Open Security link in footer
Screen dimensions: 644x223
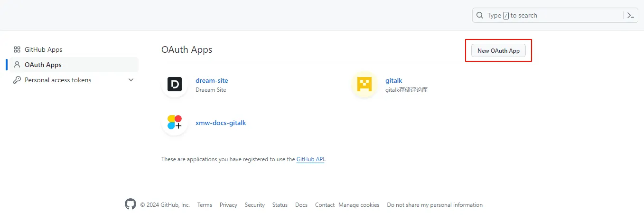click(x=255, y=205)
